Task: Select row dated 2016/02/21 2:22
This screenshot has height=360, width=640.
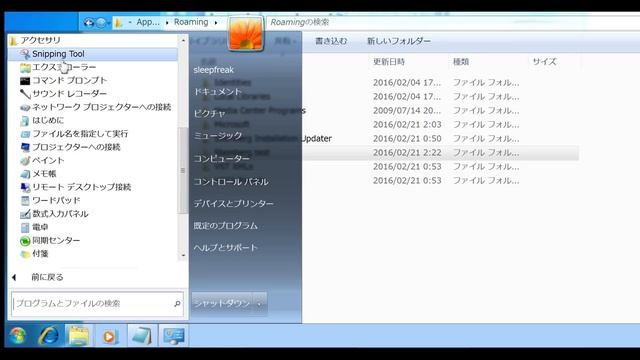Action: (440, 153)
